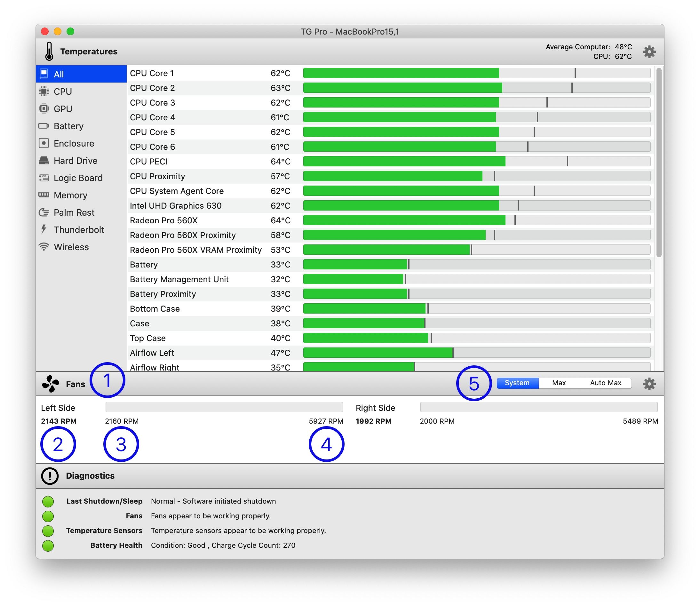Click the Temperatures thermometer icon
The width and height of the screenshot is (700, 606).
49,51
